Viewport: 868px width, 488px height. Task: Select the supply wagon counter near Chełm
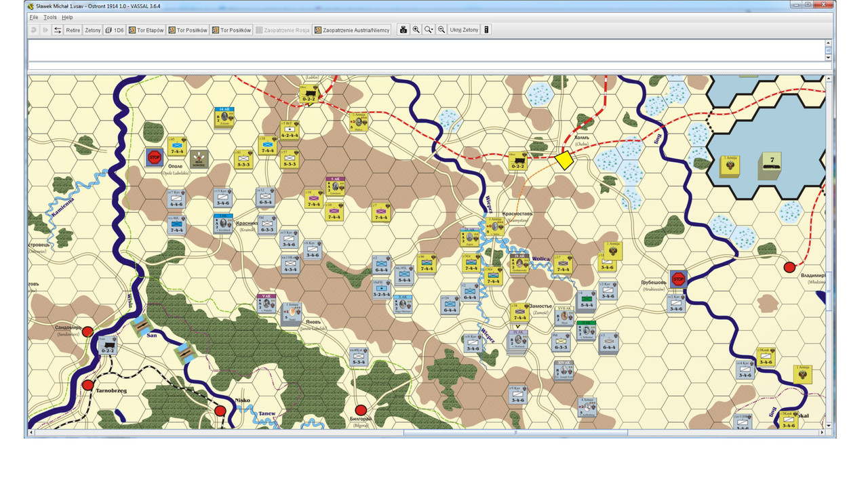coord(518,160)
